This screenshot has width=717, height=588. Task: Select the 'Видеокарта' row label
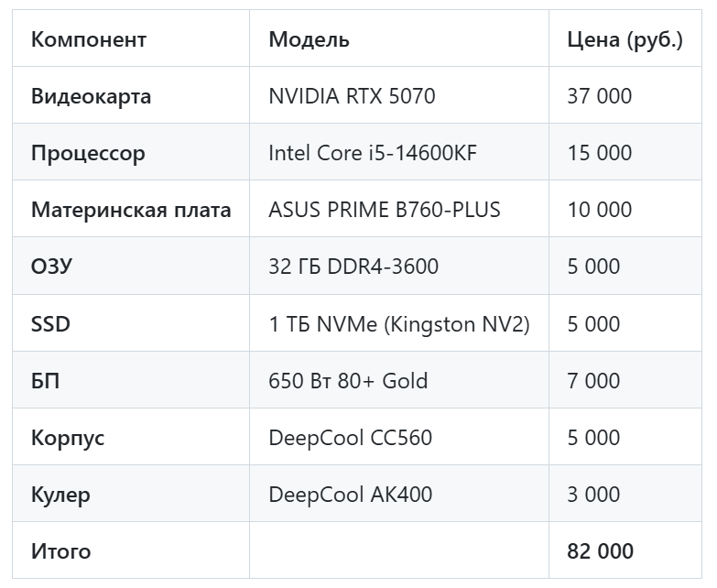91,96
